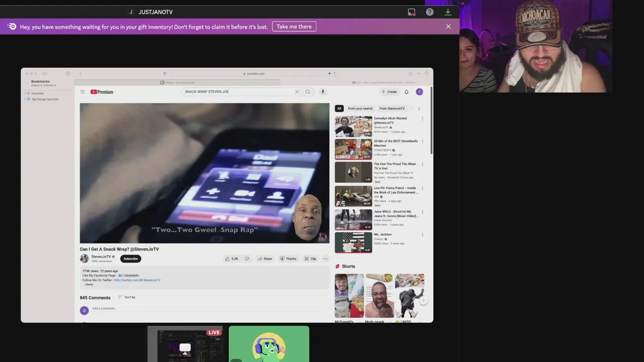Screen dimensions: 644x362
Task: Click the Clip scissors button
Action: click(x=310, y=259)
